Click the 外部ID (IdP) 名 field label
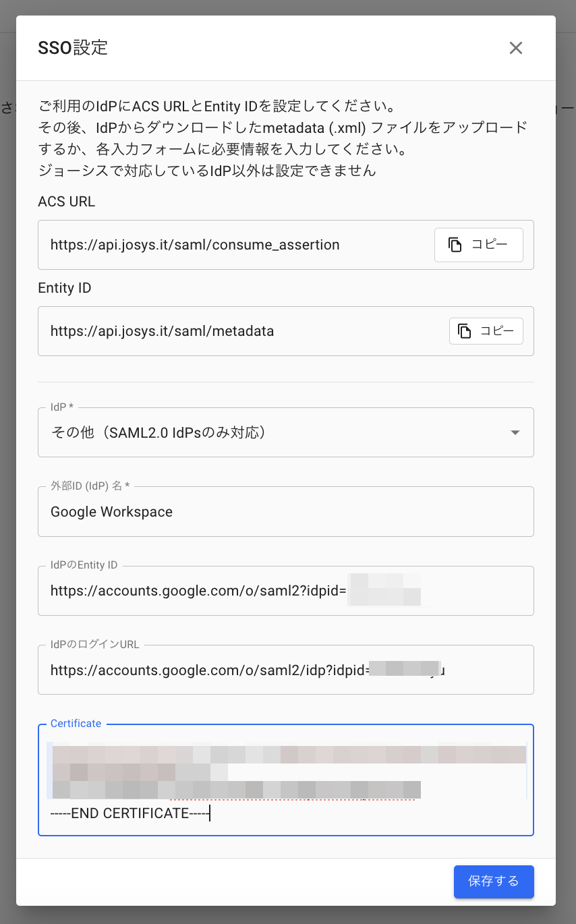Screen dimensions: 576x924 [90, 486]
